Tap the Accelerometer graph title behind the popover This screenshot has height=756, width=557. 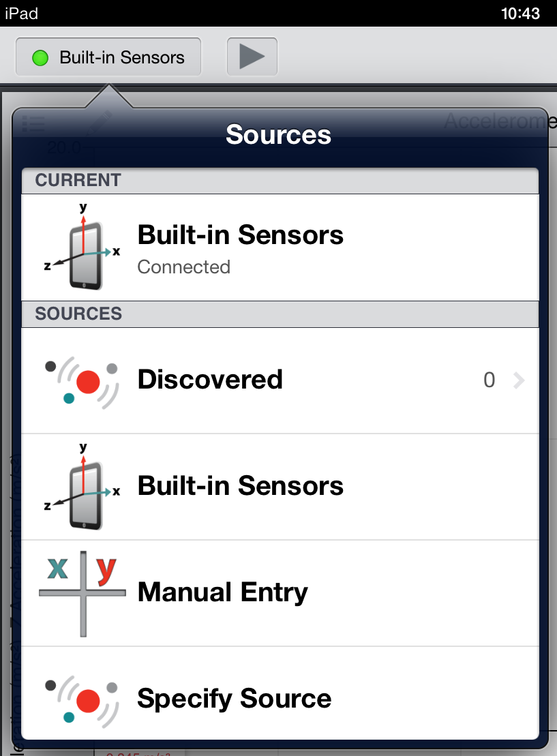500,121
